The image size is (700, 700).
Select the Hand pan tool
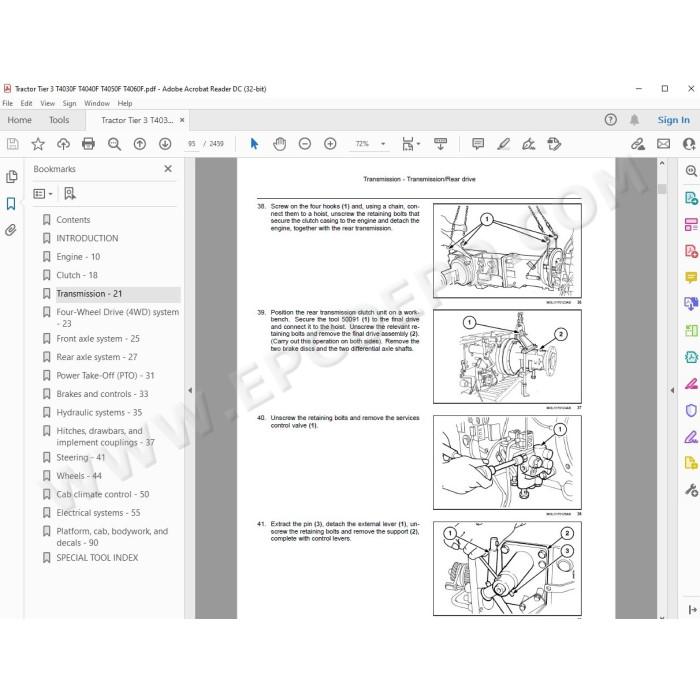pos(279,144)
